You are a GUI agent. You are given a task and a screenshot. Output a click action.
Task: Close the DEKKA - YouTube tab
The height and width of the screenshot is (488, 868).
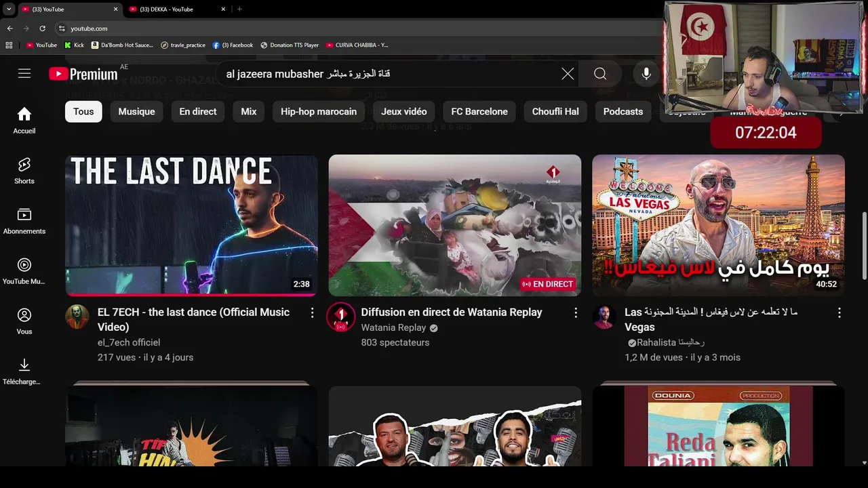224,9
